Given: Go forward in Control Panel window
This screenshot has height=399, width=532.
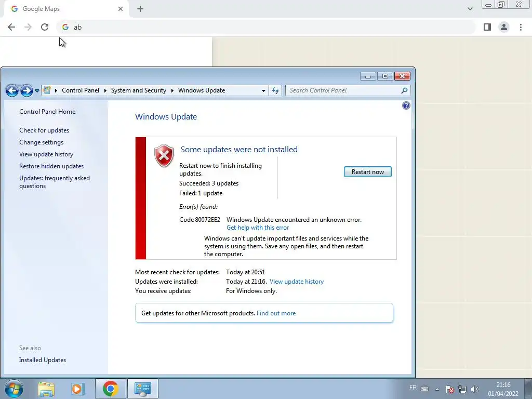Looking at the screenshot, I should [x=26, y=90].
